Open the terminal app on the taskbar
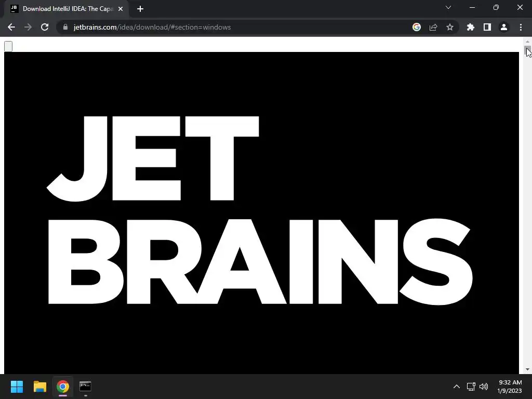532x399 pixels. [86, 387]
